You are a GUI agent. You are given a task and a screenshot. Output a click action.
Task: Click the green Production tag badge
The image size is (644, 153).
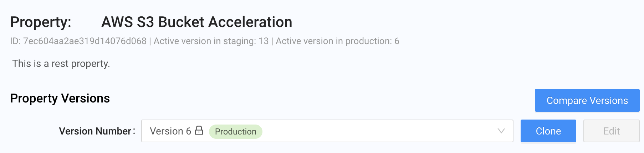235,131
